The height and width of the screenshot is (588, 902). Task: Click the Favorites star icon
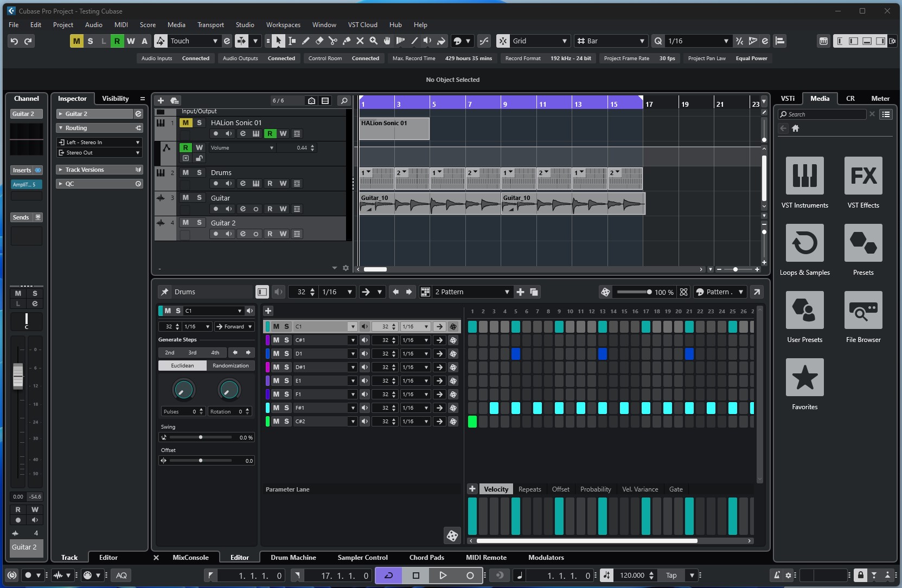[x=804, y=377]
